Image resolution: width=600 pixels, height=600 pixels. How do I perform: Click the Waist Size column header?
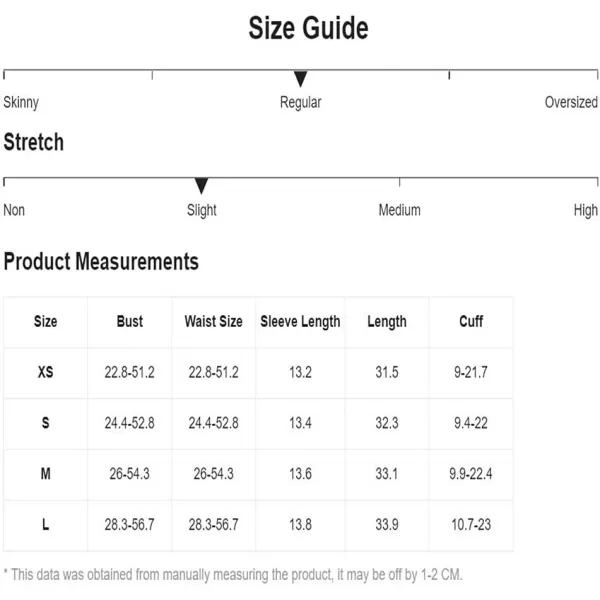(x=214, y=321)
